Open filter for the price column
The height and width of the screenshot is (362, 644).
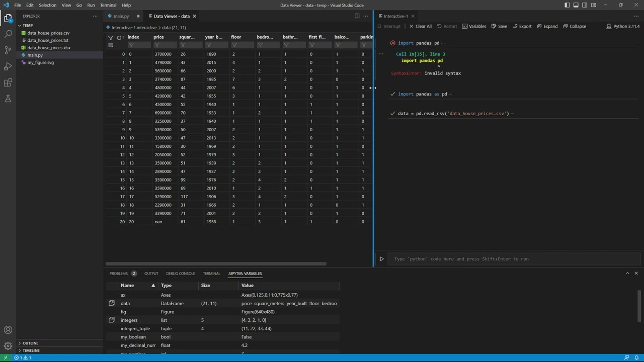(x=157, y=45)
